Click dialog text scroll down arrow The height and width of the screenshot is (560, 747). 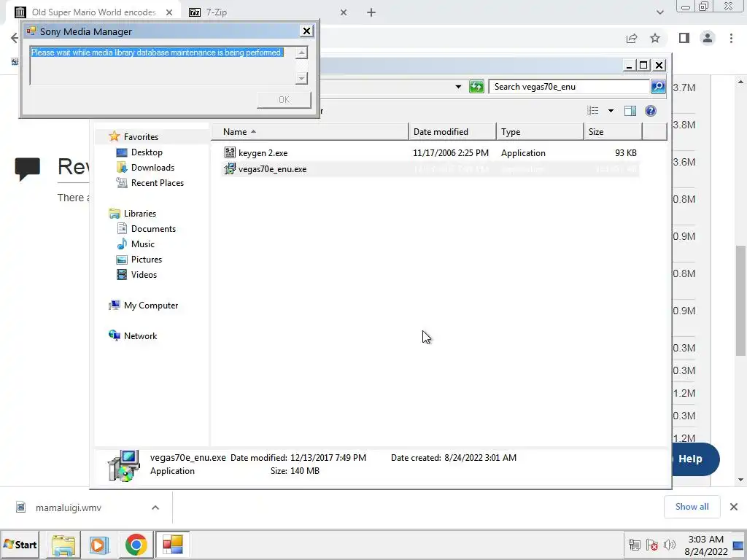[301, 79]
